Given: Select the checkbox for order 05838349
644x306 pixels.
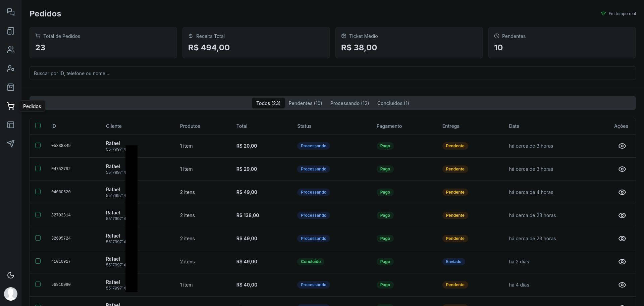Looking at the screenshot, I should (38, 146).
